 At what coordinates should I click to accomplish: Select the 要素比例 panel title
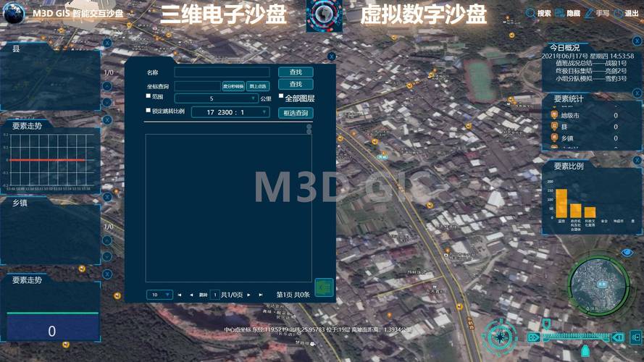(569, 167)
